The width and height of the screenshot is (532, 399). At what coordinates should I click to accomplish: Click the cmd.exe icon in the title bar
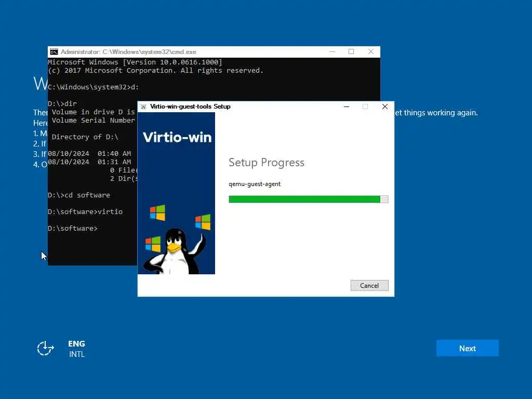pyautogui.click(x=54, y=52)
